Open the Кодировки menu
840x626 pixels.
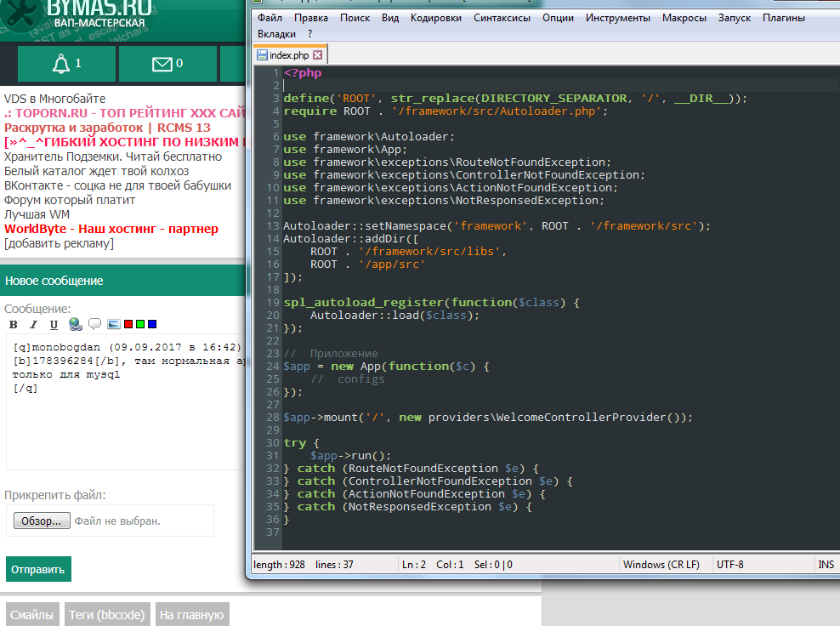click(x=435, y=18)
